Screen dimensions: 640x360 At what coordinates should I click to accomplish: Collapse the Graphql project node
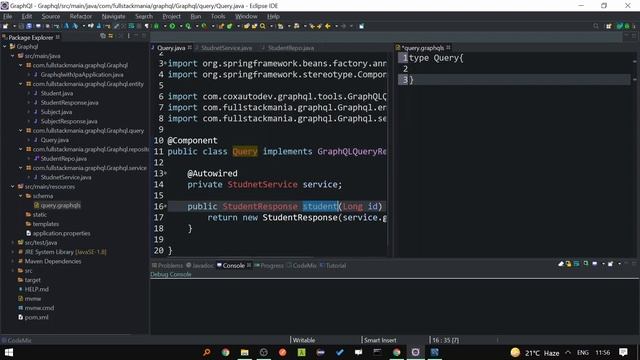click(5, 47)
